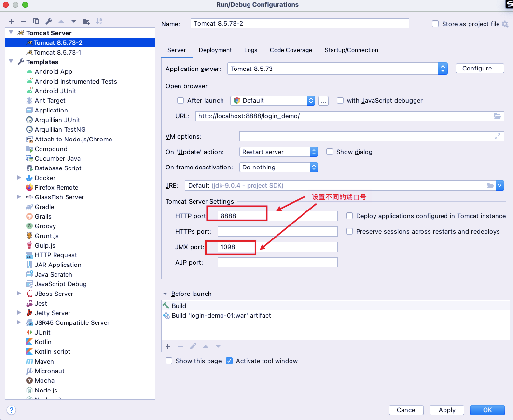The image size is (513, 420).
Task: Create a new folder for configurations
Action: (x=87, y=21)
